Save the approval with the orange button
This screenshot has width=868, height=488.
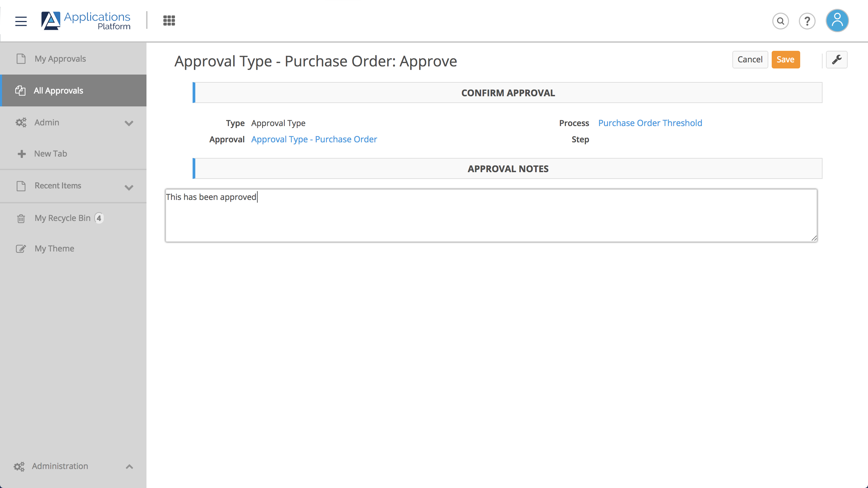point(786,59)
